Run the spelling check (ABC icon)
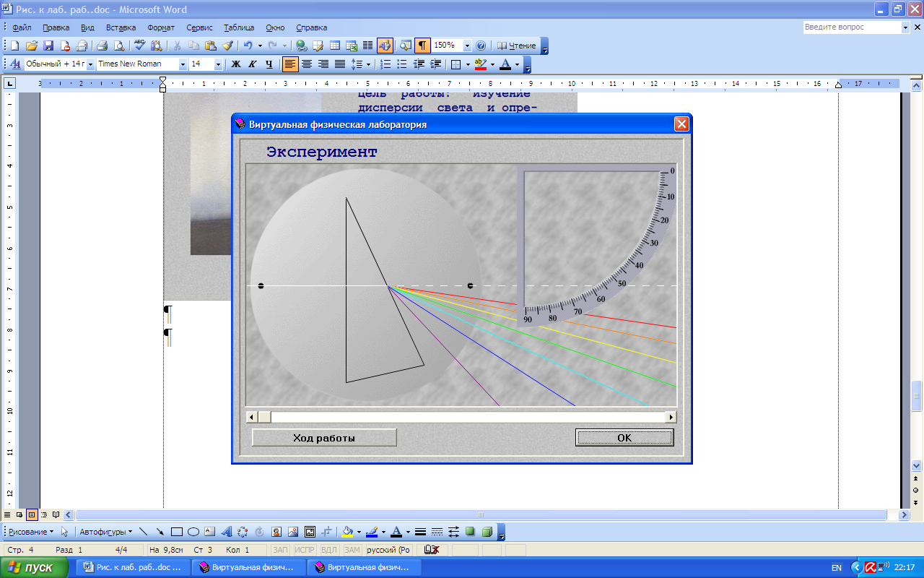 (x=140, y=46)
